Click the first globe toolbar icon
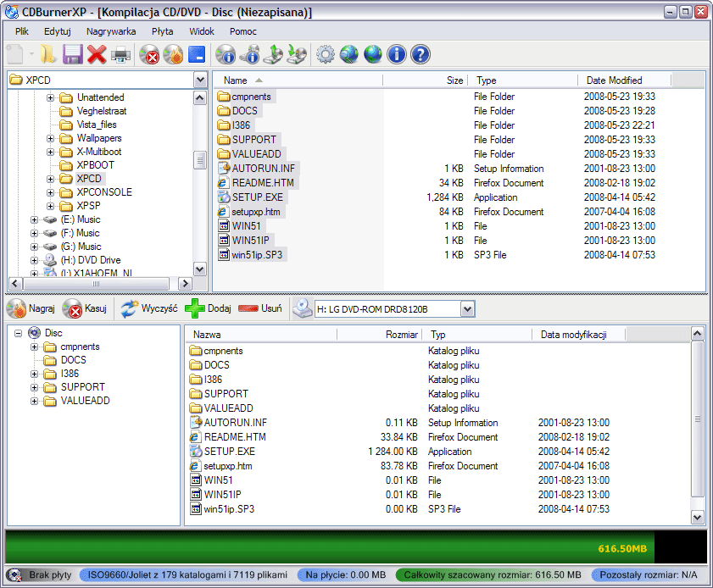The image size is (713, 588). [349, 54]
